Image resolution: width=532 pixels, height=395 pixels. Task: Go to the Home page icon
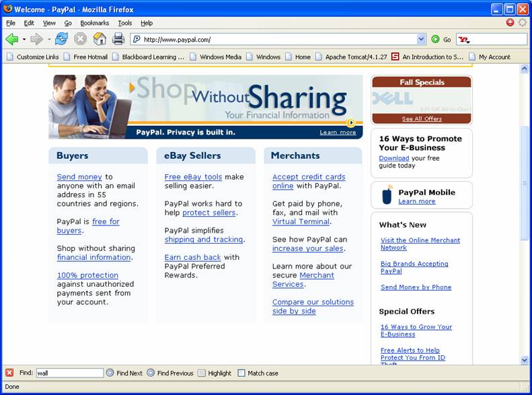(100, 39)
